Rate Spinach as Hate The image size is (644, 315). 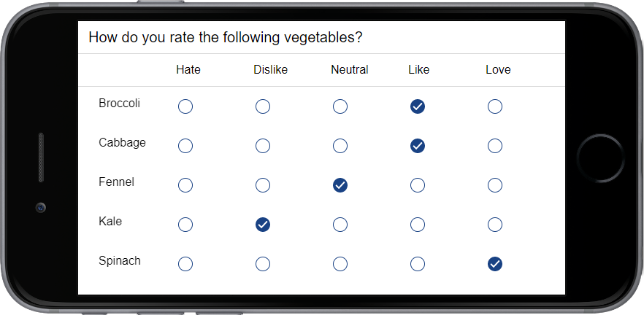(185, 264)
